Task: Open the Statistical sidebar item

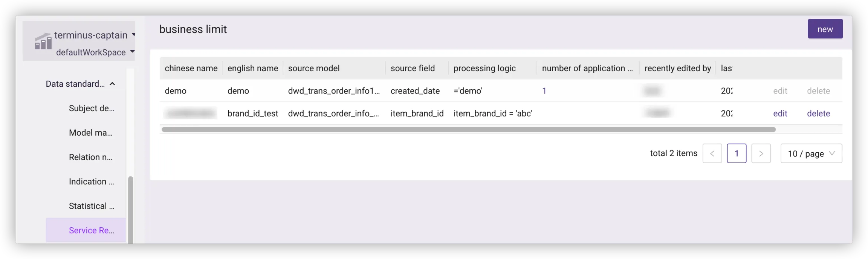Action: click(91, 206)
